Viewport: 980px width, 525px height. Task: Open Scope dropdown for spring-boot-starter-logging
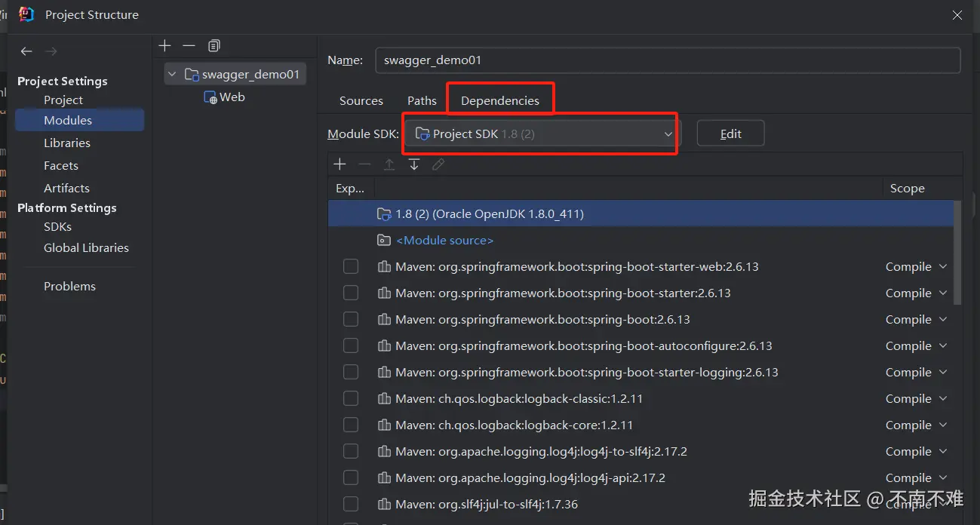tap(917, 372)
